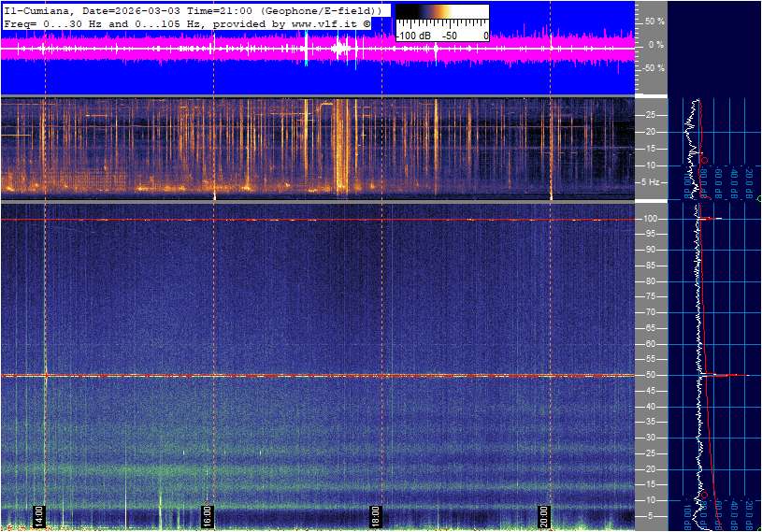Click the red circle marker in upper spectrum plot
Viewport: 762px width, 532px height.
coord(703,160)
